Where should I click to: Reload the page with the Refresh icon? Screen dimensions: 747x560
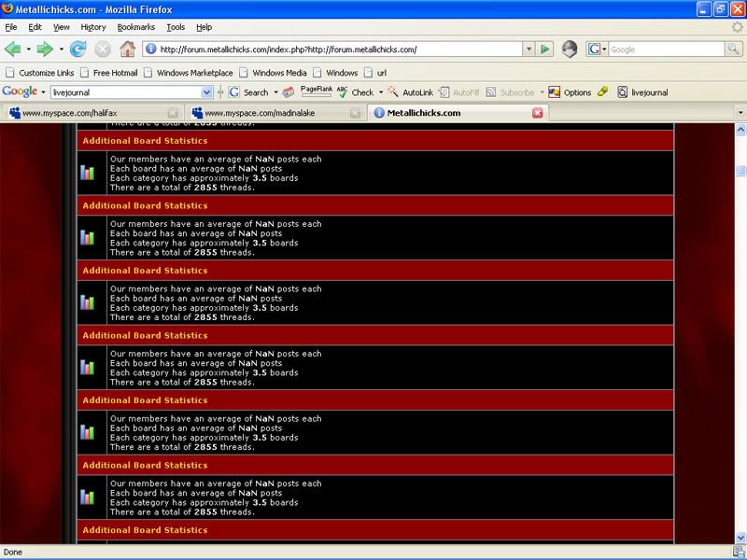point(78,49)
